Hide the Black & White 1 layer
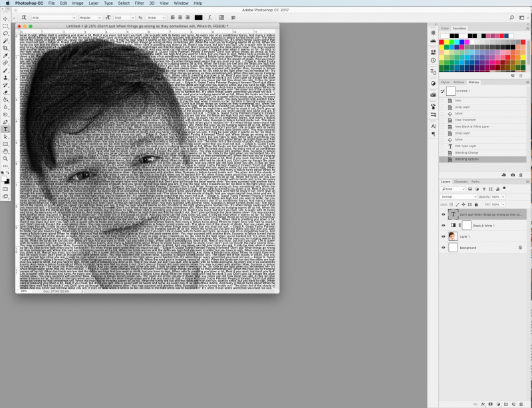 pyautogui.click(x=443, y=226)
